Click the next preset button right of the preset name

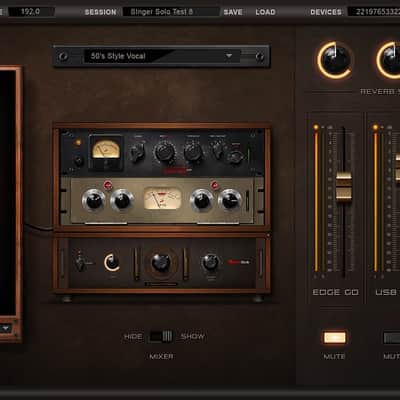pyautogui.click(x=260, y=56)
